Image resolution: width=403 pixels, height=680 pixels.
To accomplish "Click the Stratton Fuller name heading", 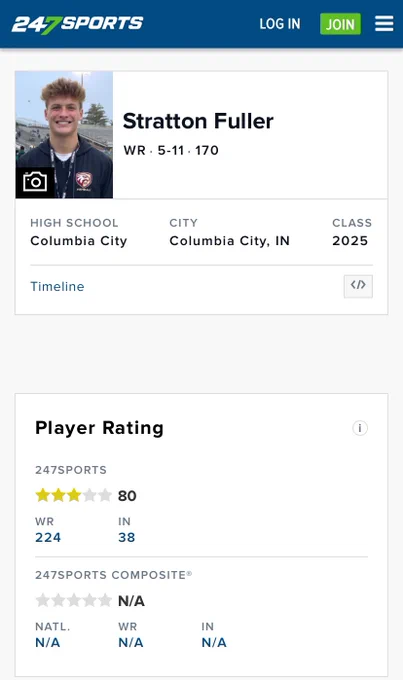I will tap(198, 121).
